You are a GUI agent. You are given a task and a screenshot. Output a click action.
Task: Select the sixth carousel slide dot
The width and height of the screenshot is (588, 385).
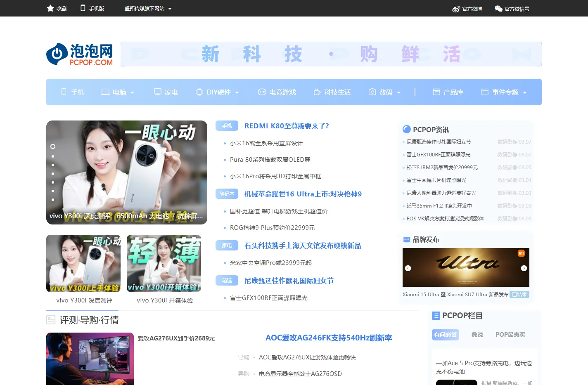53,191
